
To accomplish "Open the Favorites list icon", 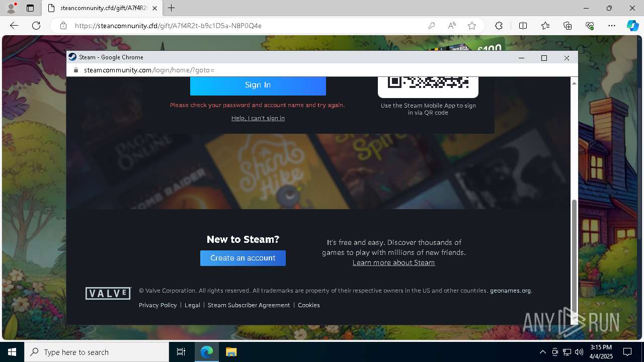I will coord(545,26).
